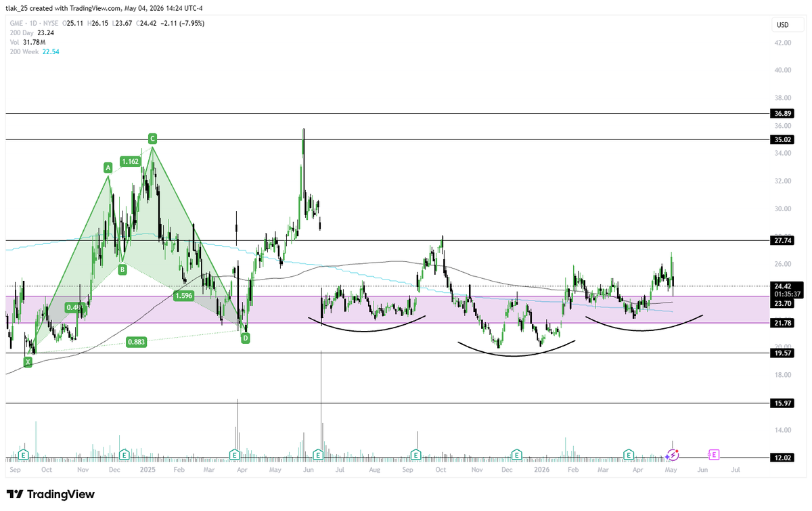Image resolution: width=812 pixels, height=511 pixels.
Task: Click the 2026 label on the time axis
Action: 541,468
